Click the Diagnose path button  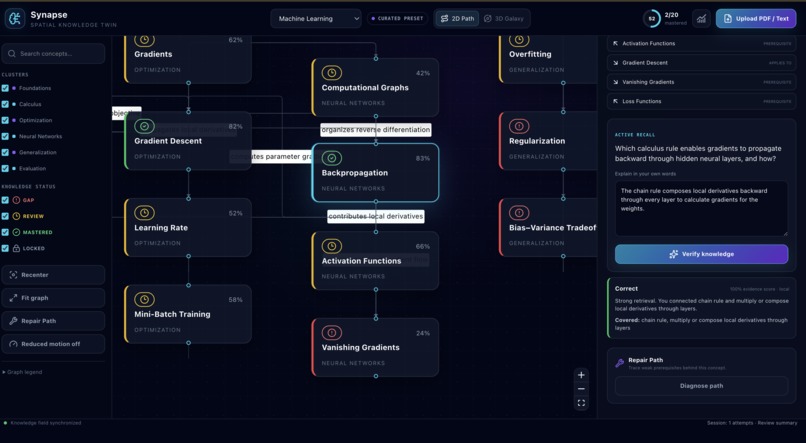pyautogui.click(x=702, y=386)
